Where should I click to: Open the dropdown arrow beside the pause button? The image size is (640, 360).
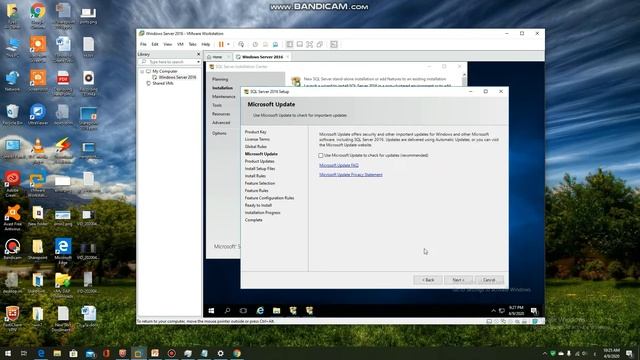(x=228, y=44)
